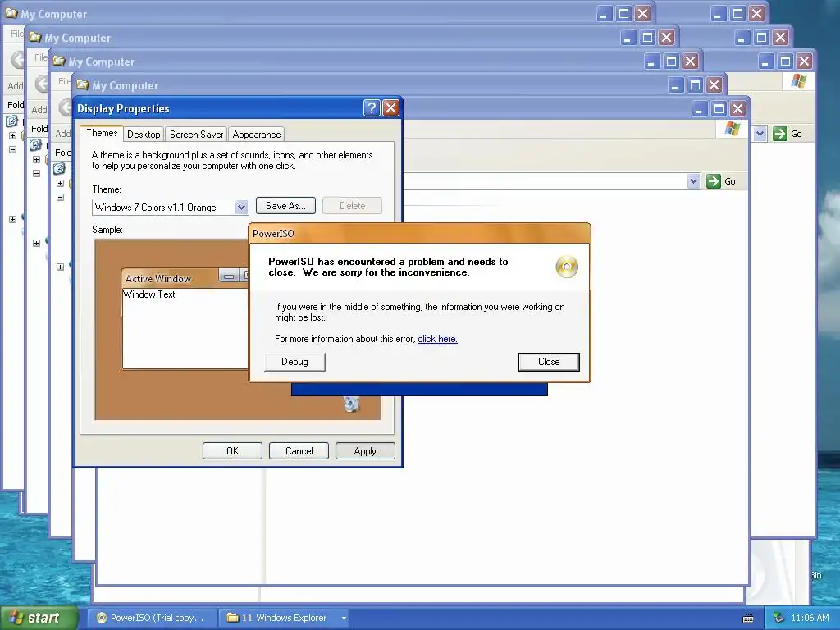Click the Save As... button for the theme
The height and width of the screenshot is (630, 840).
pyautogui.click(x=285, y=206)
